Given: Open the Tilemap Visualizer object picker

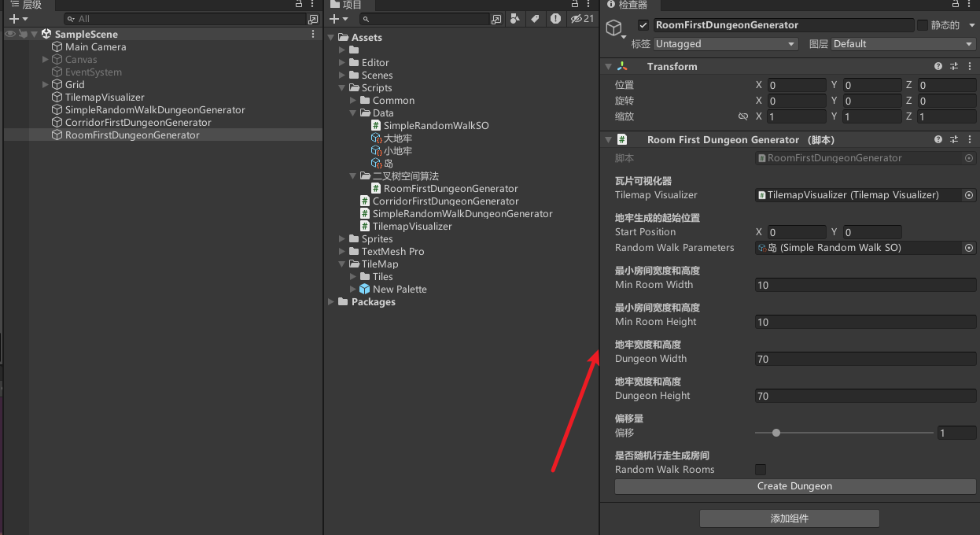Looking at the screenshot, I should (x=968, y=194).
